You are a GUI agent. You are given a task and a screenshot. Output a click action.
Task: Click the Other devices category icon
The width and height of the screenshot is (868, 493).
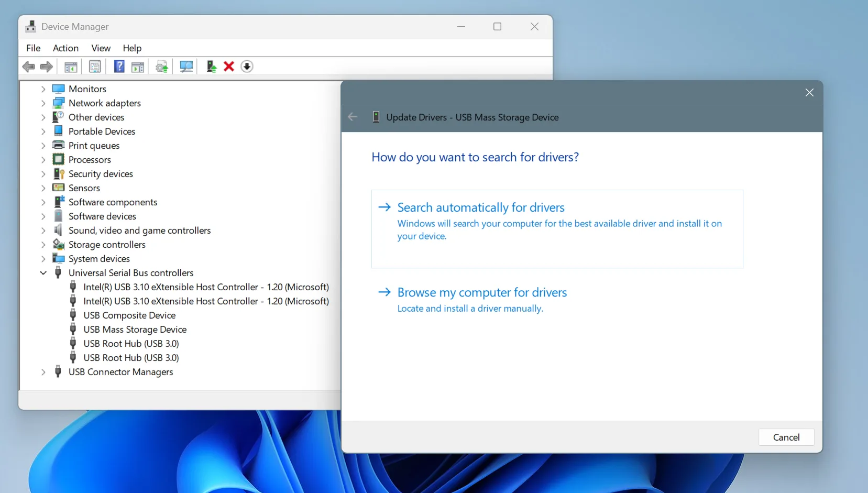[59, 117]
